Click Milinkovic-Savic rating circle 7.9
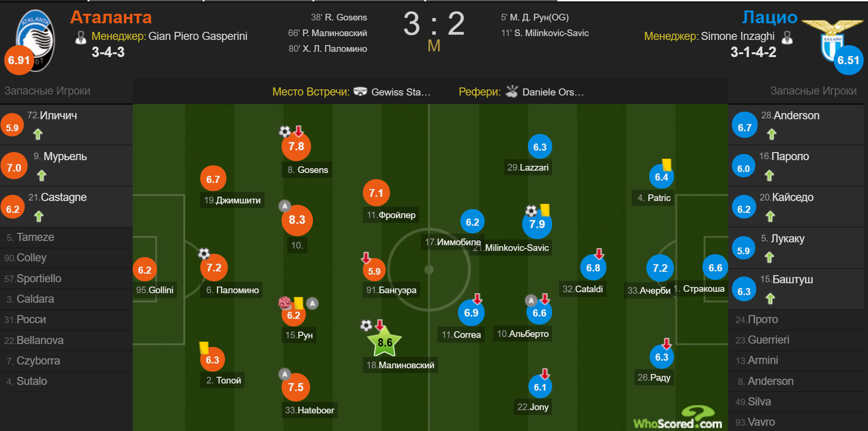 click(537, 224)
